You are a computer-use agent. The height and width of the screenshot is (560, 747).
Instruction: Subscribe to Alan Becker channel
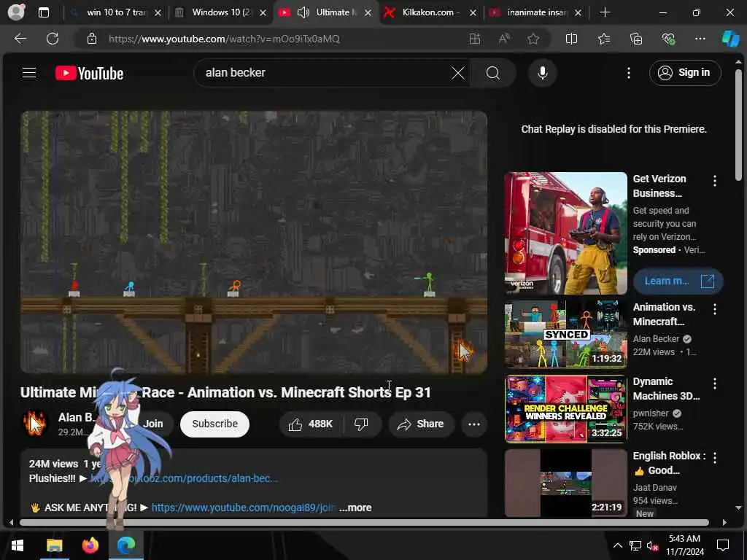[x=215, y=424]
